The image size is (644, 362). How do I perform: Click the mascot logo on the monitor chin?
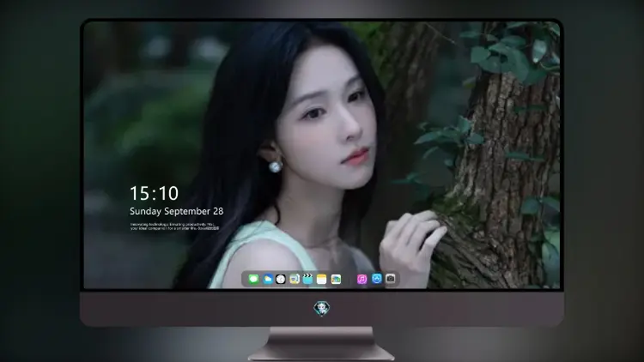click(322, 308)
